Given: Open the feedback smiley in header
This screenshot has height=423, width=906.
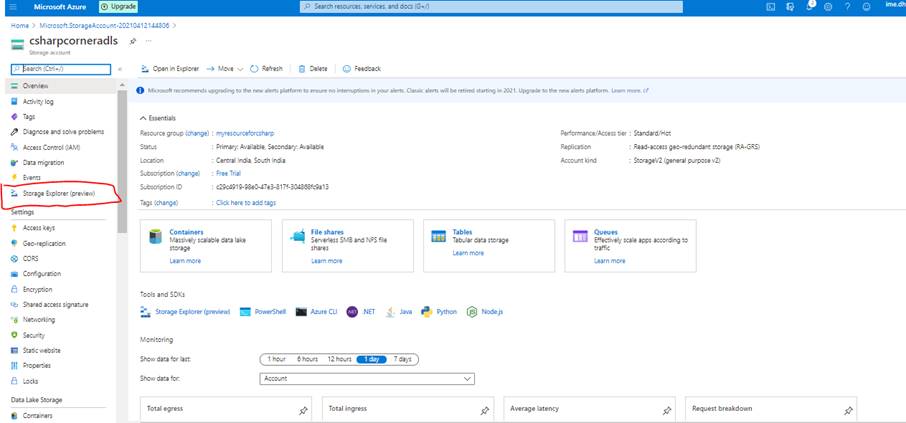Looking at the screenshot, I should click(x=866, y=7).
